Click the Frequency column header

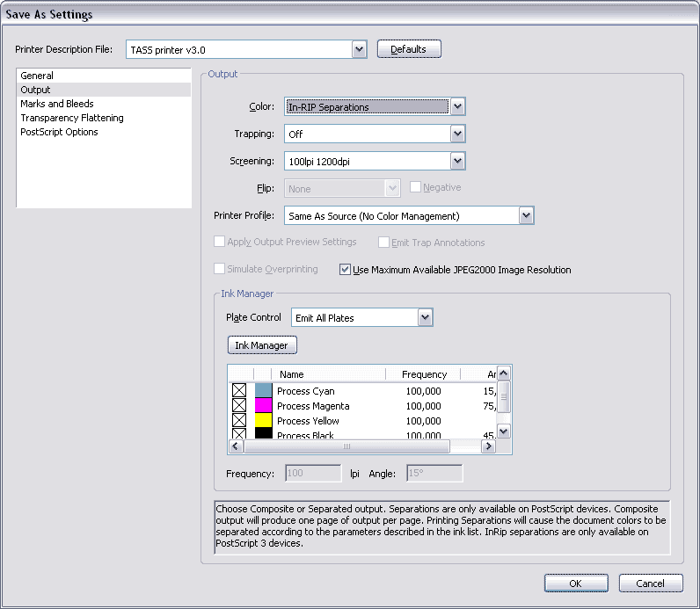tap(423, 373)
